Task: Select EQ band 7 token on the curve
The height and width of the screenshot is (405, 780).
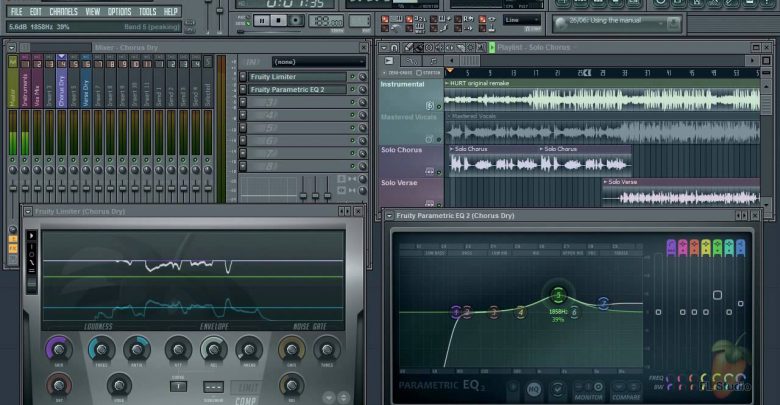Action: [603, 303]
